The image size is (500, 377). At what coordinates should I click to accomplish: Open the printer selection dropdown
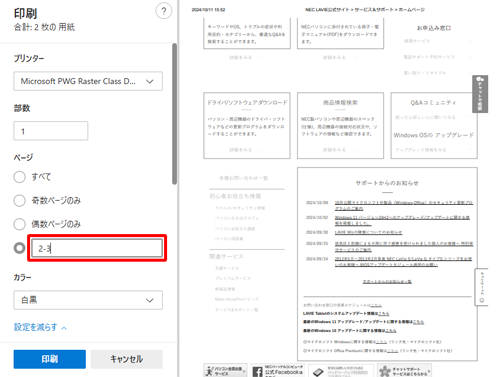[88, 81]
